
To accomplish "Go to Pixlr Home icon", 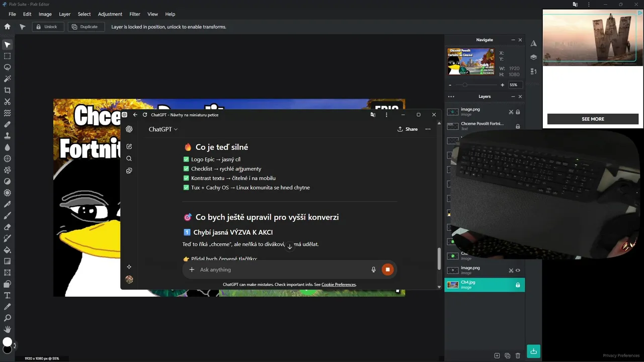I will tap(8, 27).
